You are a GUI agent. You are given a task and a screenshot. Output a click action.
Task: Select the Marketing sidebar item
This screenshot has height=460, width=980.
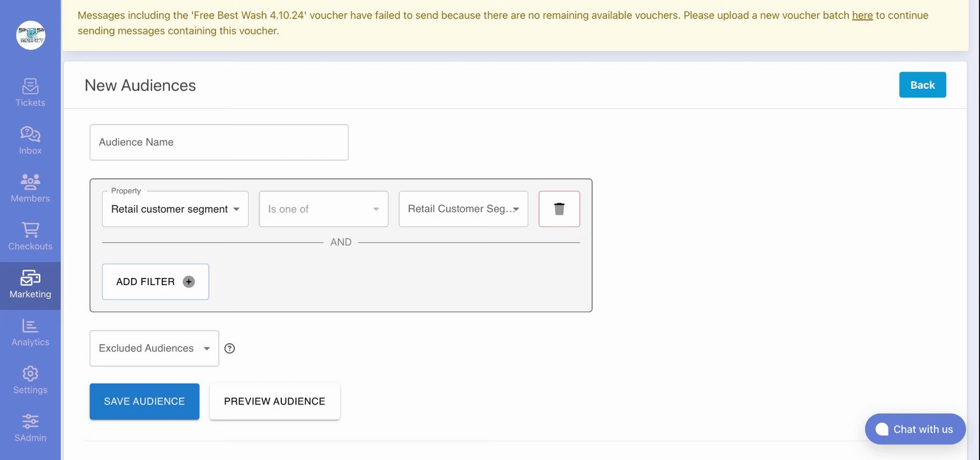tap(30, 286)
